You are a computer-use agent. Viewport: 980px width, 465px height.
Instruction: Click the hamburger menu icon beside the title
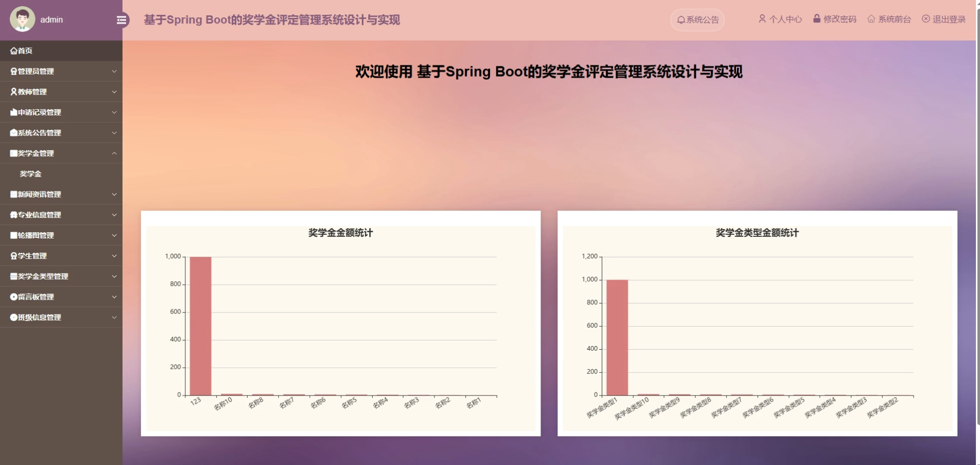(121, 19)
